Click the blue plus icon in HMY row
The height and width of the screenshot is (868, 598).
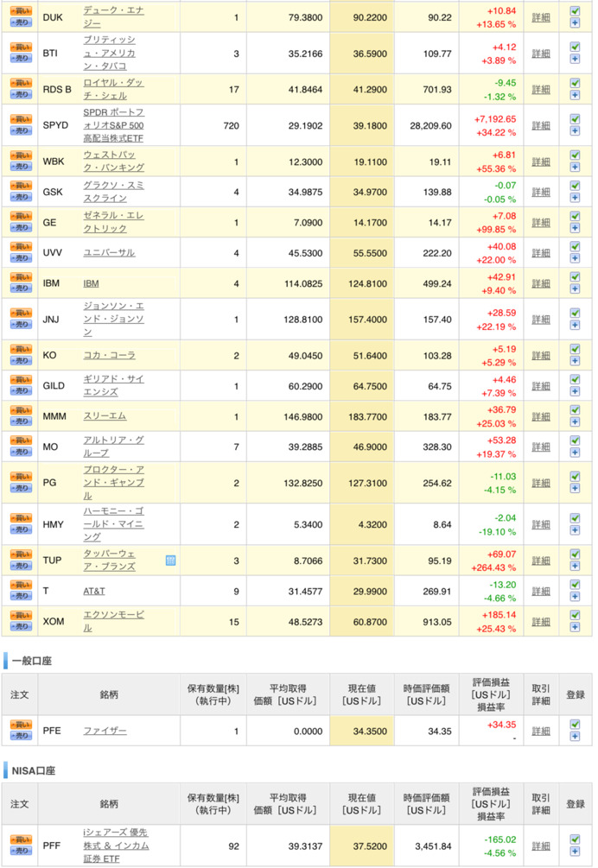[x=575, y=530]
